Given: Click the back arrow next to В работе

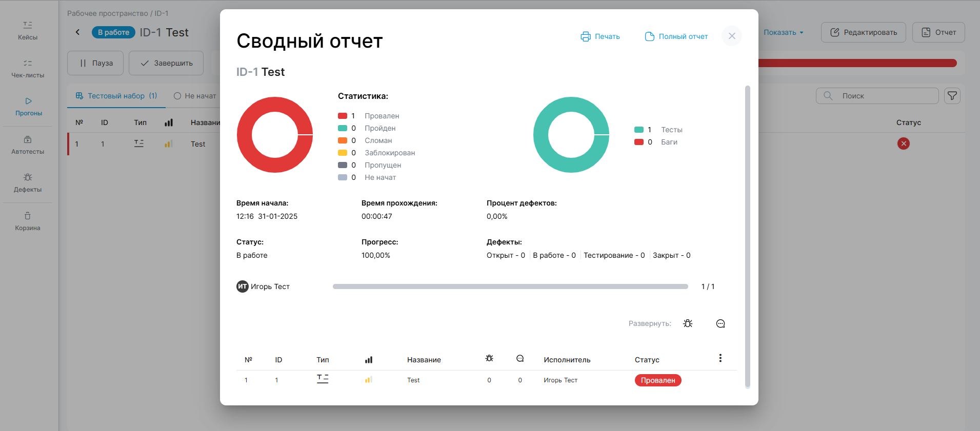Looking at the screenshot, I should (x=77, y=32).
